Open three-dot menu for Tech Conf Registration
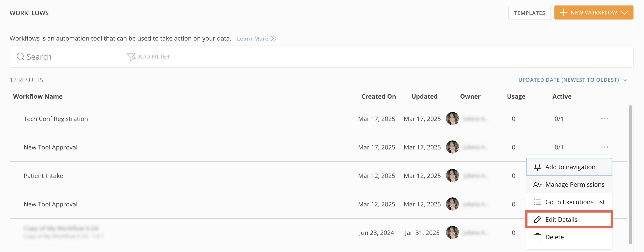Image resolution: width=644 pixels, height=252 pixels. [605, 119]
